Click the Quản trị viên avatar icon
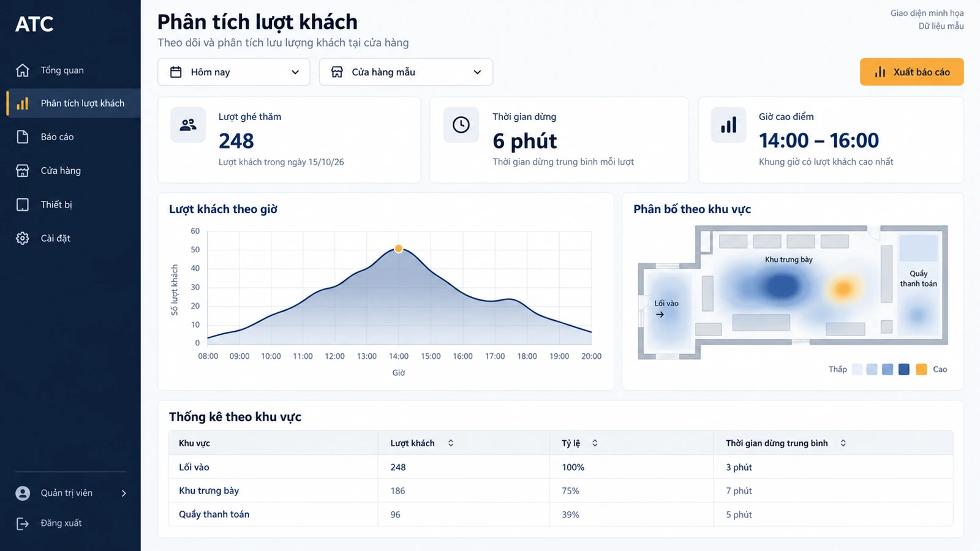 (x=23, y=493)
